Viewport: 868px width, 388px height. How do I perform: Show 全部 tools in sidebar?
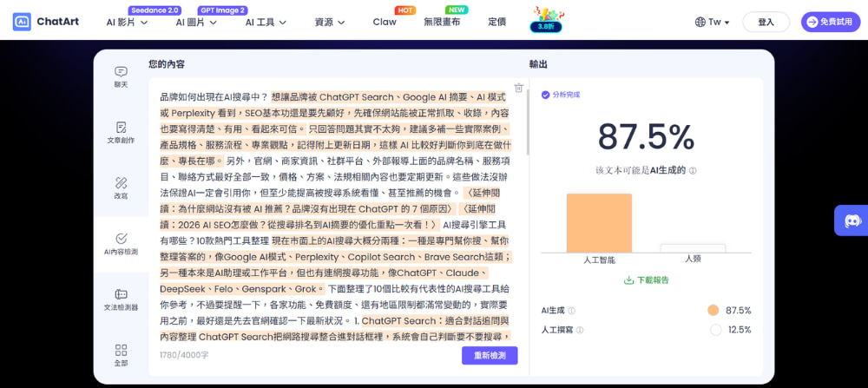121,355
